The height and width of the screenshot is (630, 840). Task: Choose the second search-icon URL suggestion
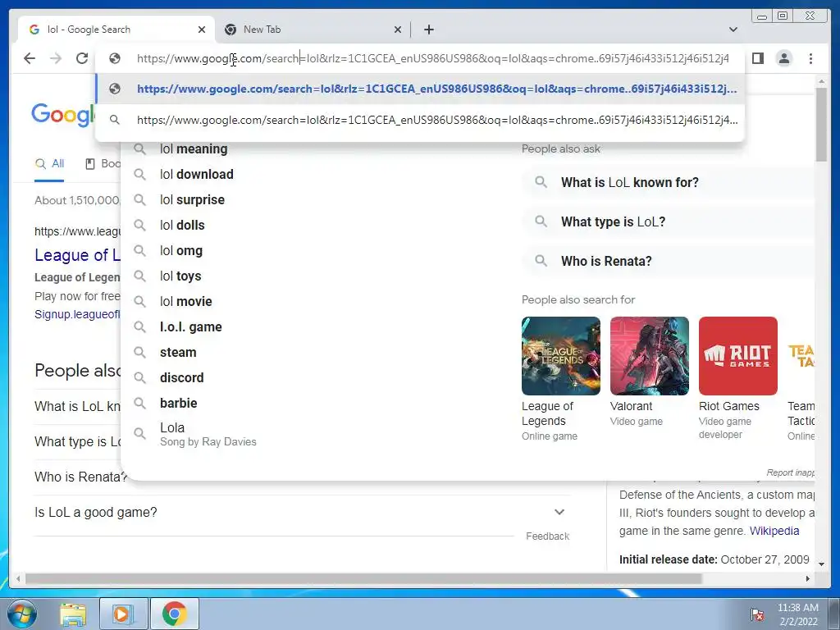coord(420,120)
